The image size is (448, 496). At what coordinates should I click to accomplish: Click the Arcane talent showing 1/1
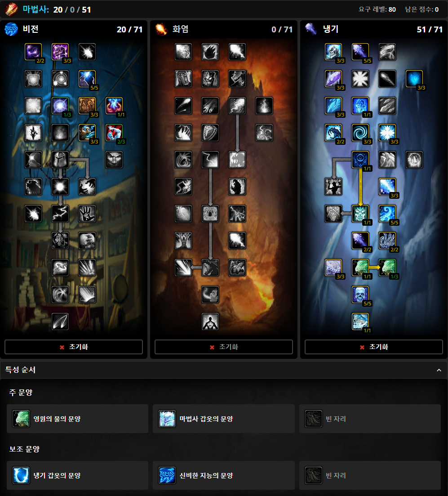coord(114,106)
